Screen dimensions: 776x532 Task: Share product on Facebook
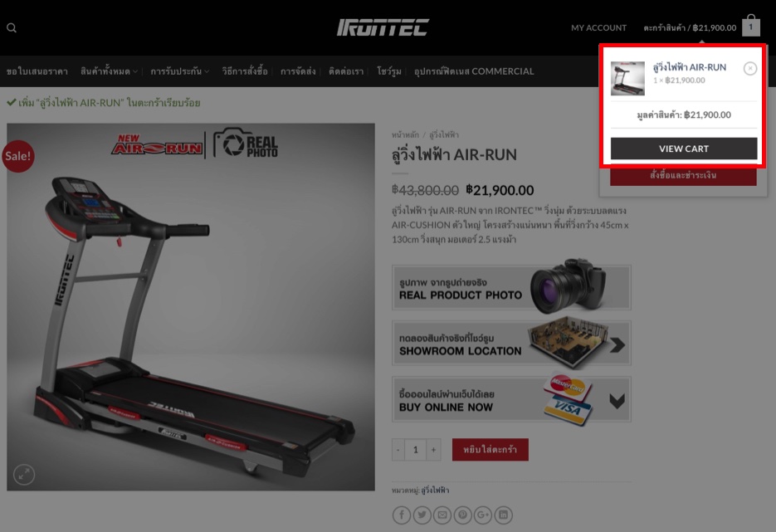pyautogui.click(x=402, y=515)
